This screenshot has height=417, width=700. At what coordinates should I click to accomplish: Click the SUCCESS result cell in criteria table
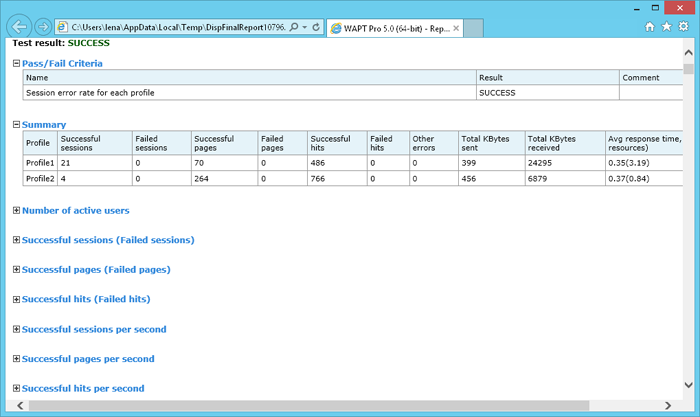pyautogui.click(x=548, y=93)
